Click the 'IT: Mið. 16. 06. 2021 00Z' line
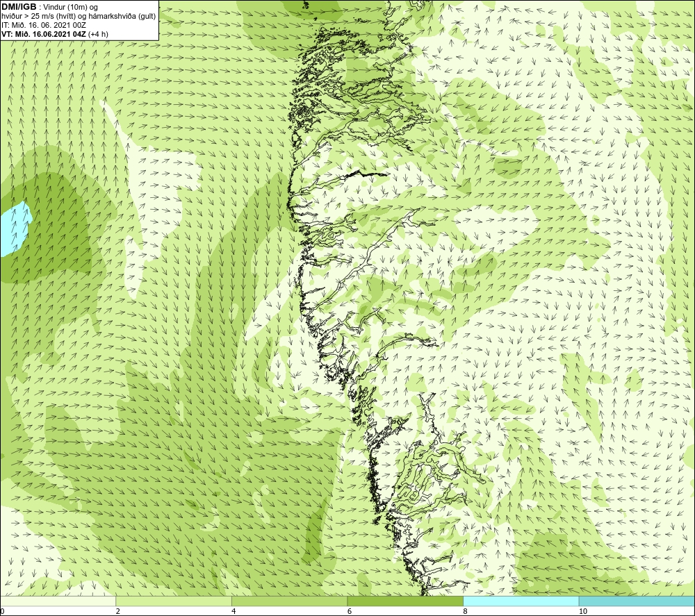This screenshot has height=616, width=695. point(44,25)
